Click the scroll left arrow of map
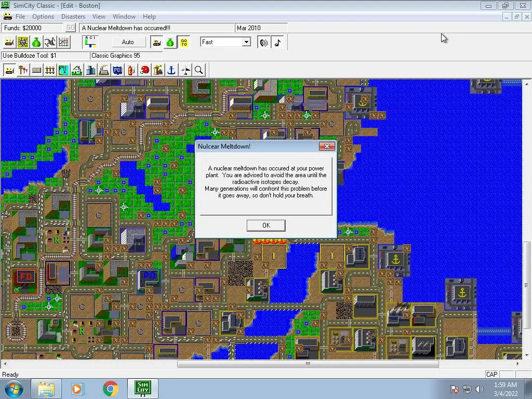Image resolution: width=532 pixels, height=399 pixels. [5, 364]
